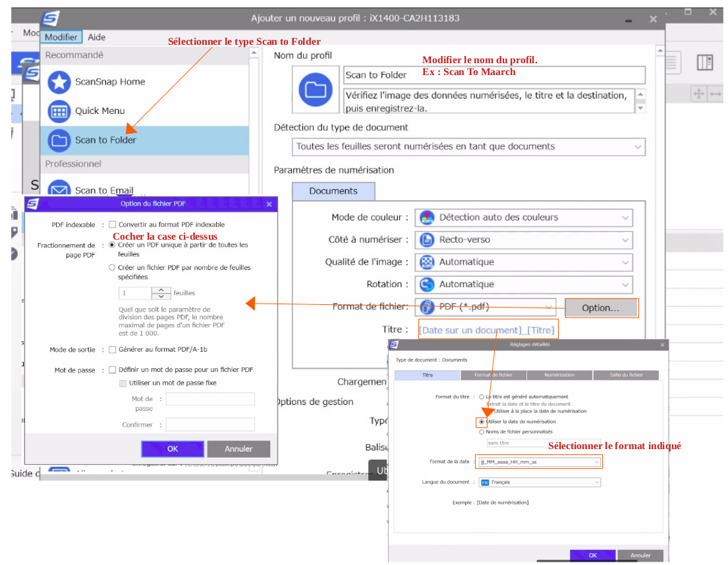This screenshot has height=565, width=728.
Task: Click the Option... button
Action: (x=600, y=308)
